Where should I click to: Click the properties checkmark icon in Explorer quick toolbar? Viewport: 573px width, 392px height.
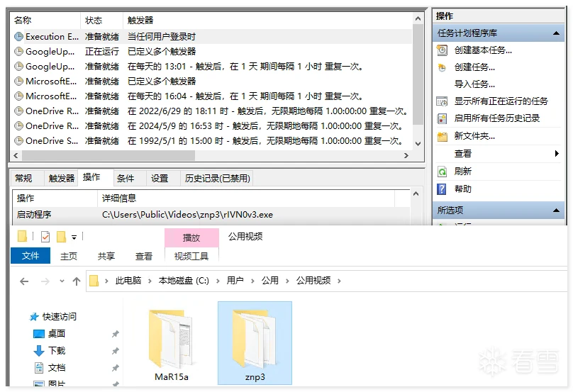click(x=45, y=237)
